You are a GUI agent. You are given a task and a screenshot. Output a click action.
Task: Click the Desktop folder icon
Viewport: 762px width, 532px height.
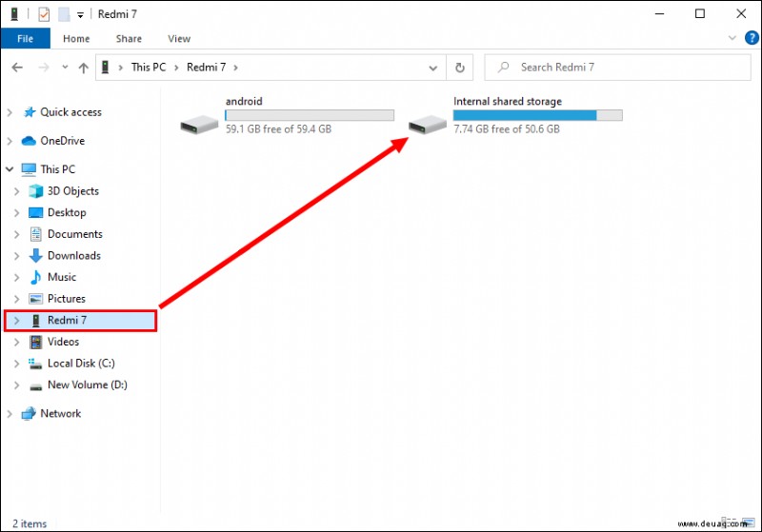tap(35, 212)
